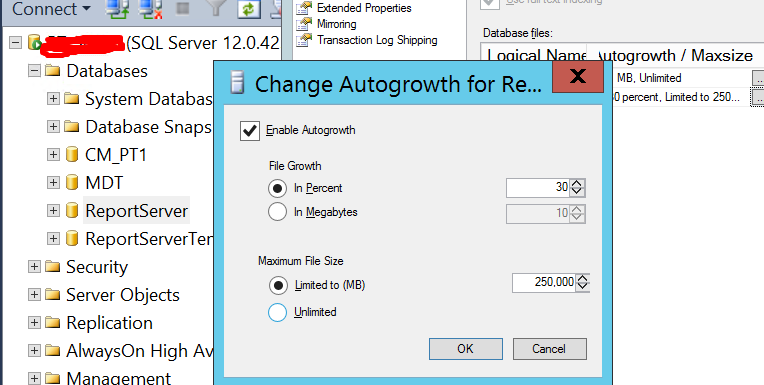Click the Connect Object Explorer icon

pos(117,9)
